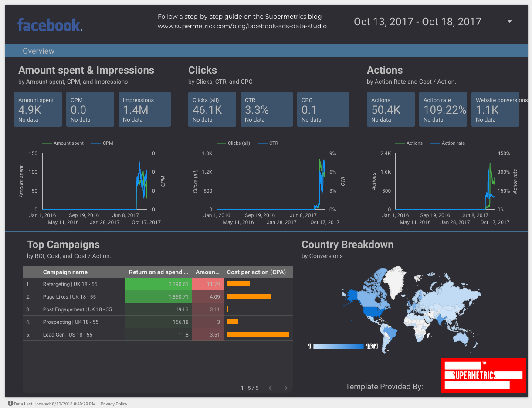This screenshot has width=532, height=408.
Task: Expand the Oct 13 - Oct 18 date picker
Action: click(417, 21)
